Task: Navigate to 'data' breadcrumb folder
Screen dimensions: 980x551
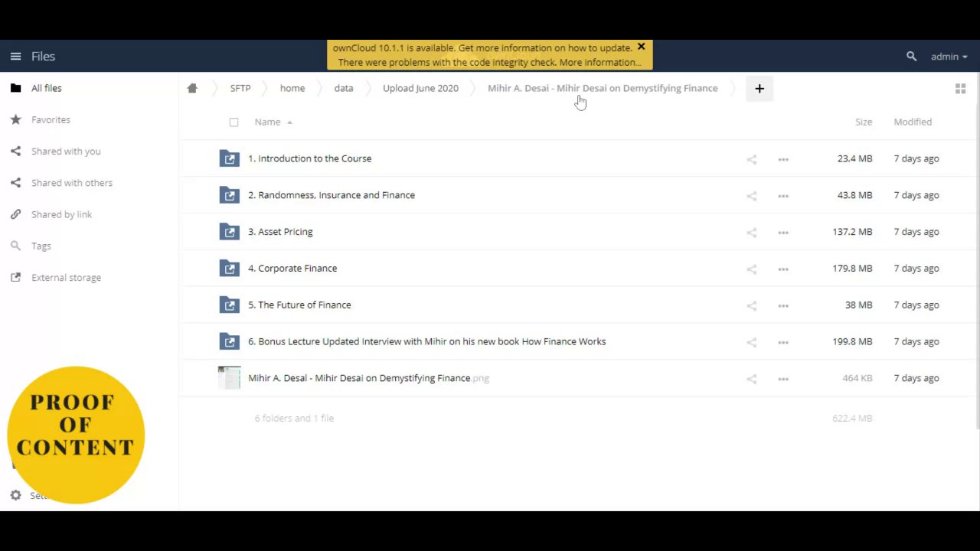Action: pyautogui.click(x=344, y=88)
